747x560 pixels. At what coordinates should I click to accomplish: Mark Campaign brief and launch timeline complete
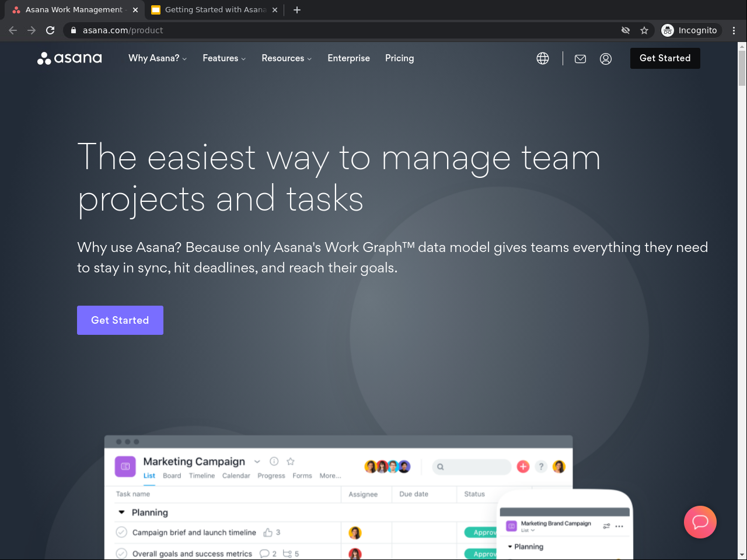(121, 532)
